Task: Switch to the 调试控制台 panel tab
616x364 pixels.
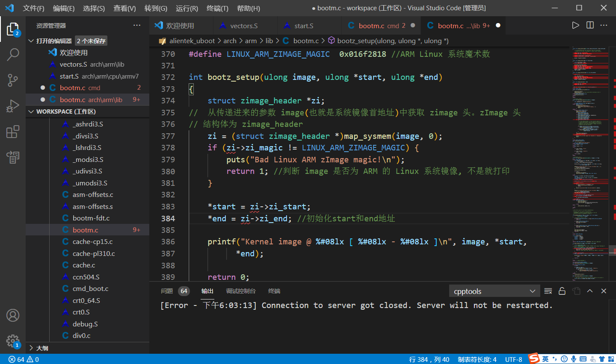Action: [x=241, y=291]
